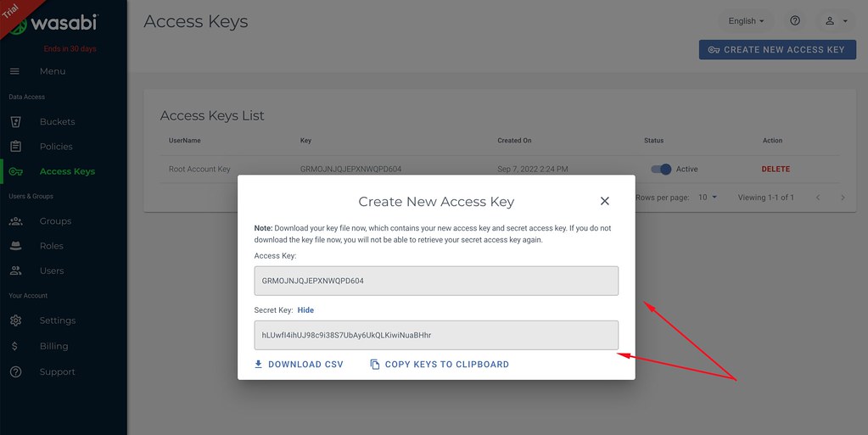This screenshot has width=868, height=435.
Task: Hide the secret key
Action: point(305,310)
